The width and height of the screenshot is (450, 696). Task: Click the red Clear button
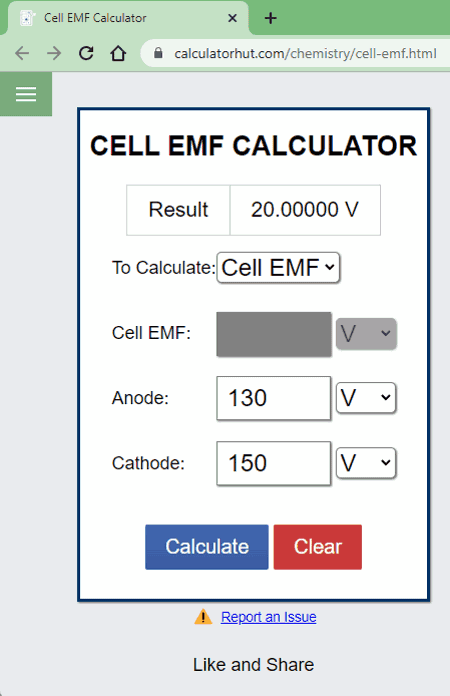click(318, 547)
